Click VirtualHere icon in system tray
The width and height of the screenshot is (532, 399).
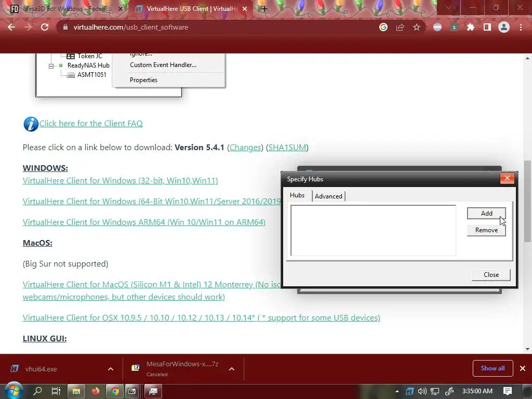(409, 391)
